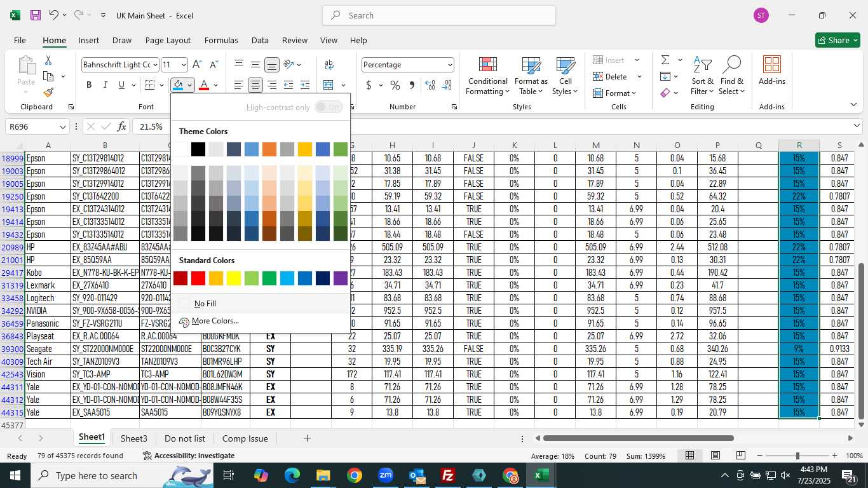868x488 pixels.
Task: Click the Increase Decimal icon
Action: coord(430,85)
